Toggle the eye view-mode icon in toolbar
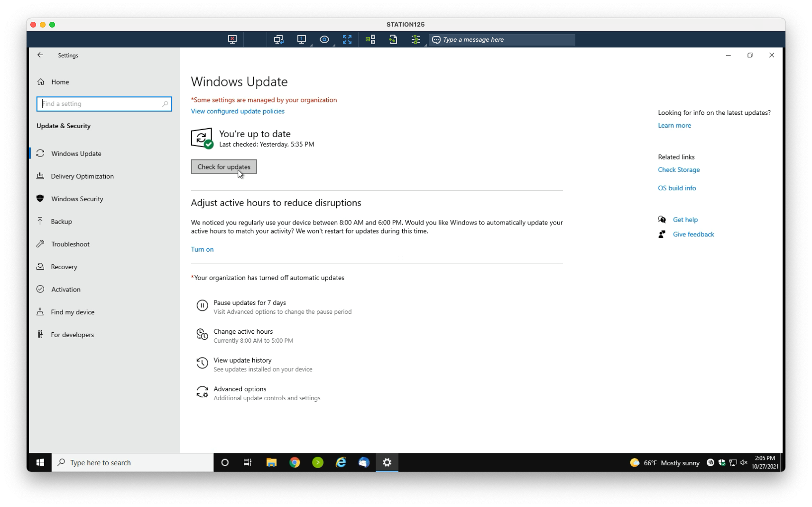 pos(324,39)
